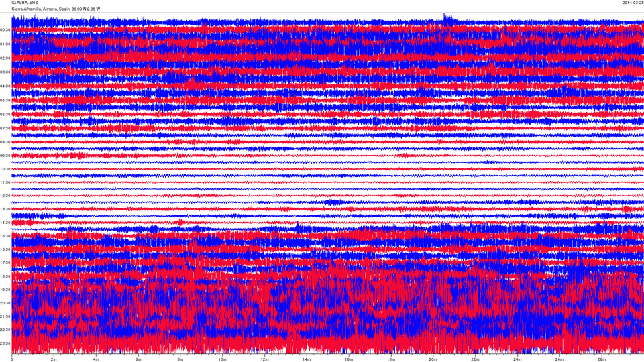Click the '02:30' time label
This screenshot has width=644, height=362.
5,58
